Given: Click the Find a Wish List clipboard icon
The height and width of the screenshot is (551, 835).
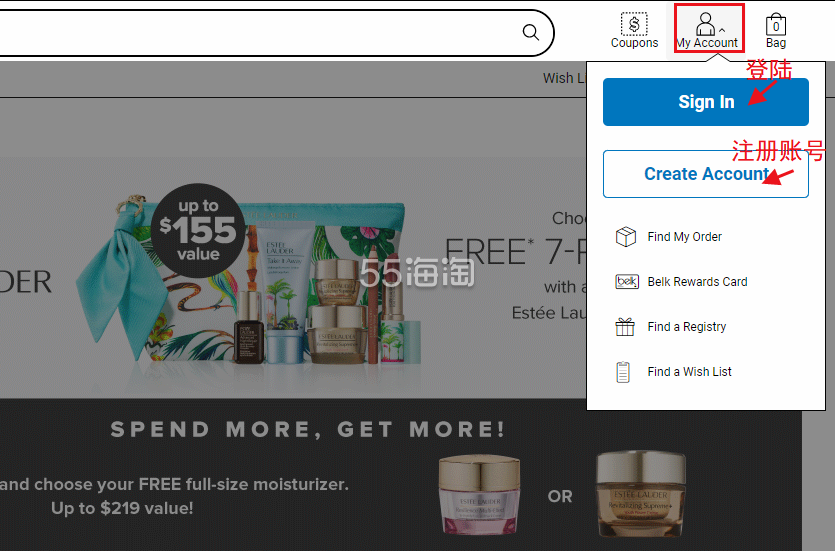Looking at the screenshot, I should (623, 372).
